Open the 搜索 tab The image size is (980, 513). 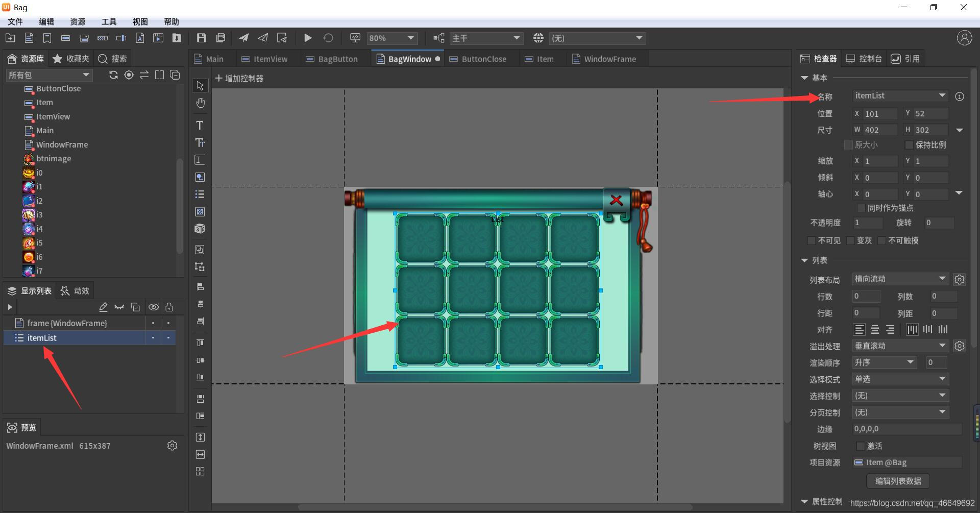click(112, 59)
